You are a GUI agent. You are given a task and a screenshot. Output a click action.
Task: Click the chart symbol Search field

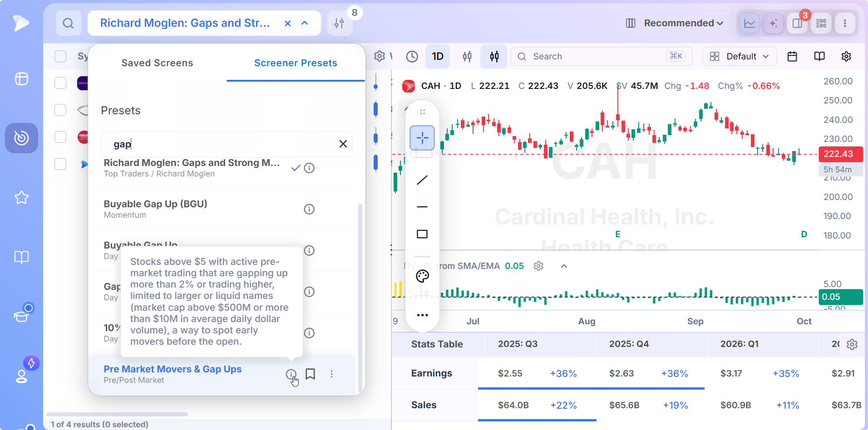[602, 56]
